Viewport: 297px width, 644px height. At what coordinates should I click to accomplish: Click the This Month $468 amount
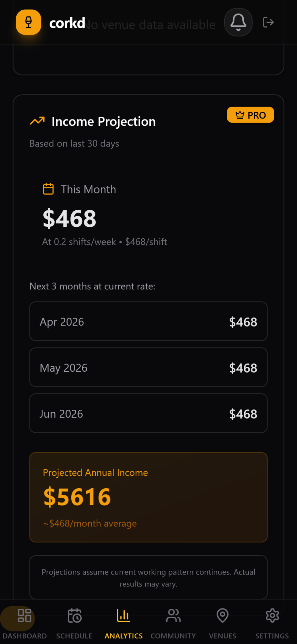pyautogui.click(x=69, y=219)
